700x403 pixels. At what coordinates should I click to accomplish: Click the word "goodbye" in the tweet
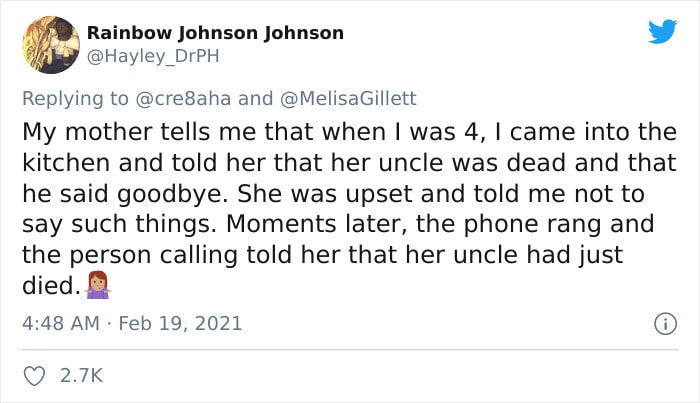pos(173,195)
